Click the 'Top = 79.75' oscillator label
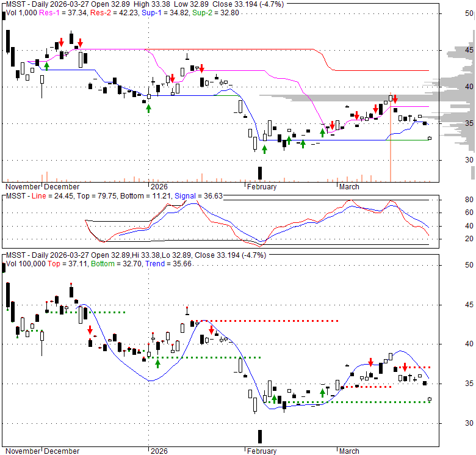 [x=97, y=196]
